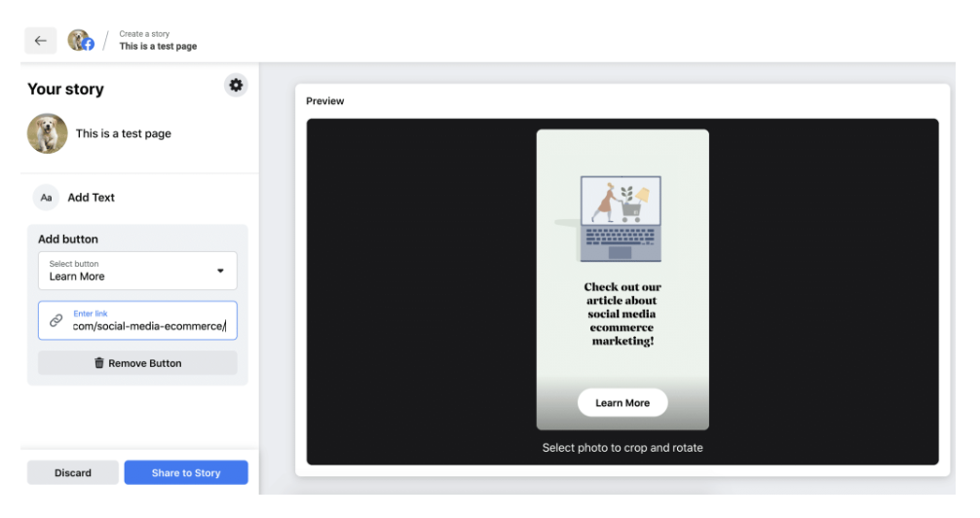980x518 pixels.
Task: Select the story photo in preview
Action: pos(622,279)
